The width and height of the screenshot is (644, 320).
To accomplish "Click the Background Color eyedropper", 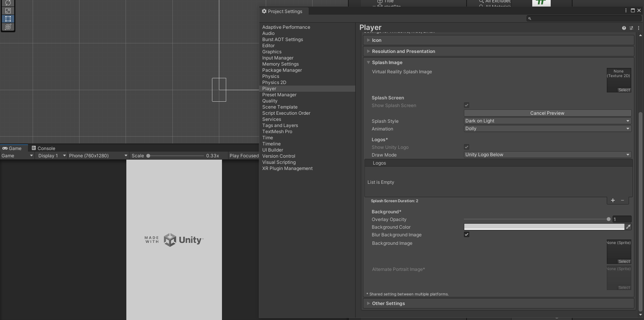I will coord(628,227).
